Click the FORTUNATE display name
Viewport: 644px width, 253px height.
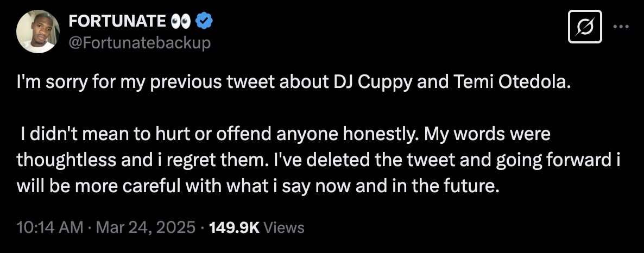click(x=117, y=21)
